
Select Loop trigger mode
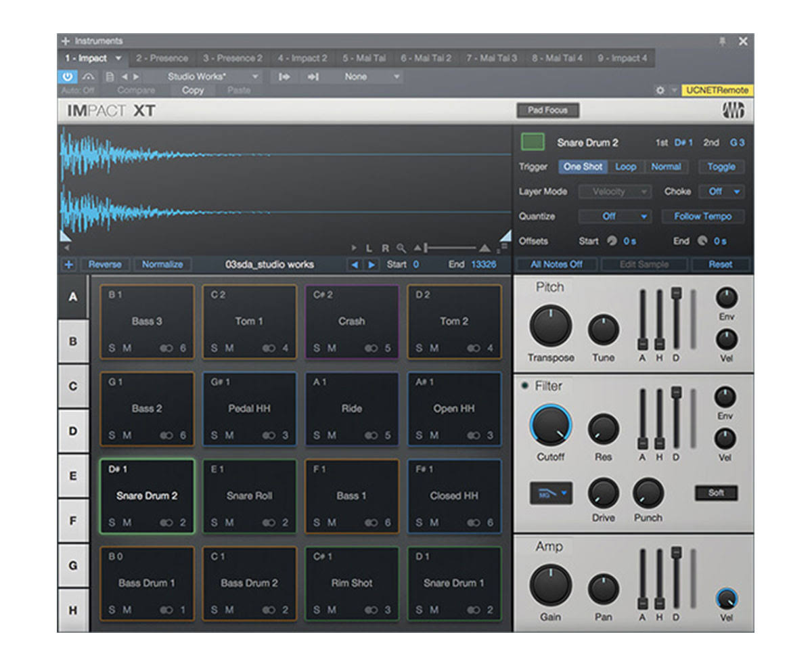click(x=626, y=166)
